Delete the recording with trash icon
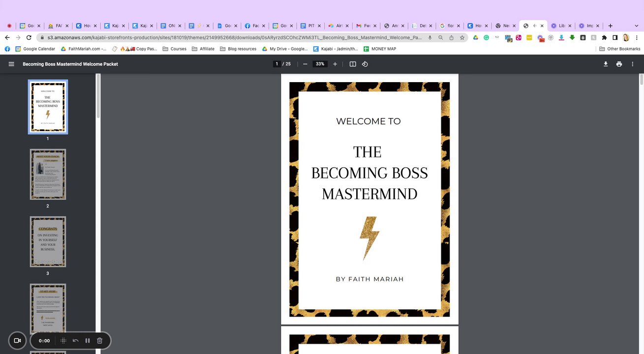Screen dimensions: 644x354 [99, 340]
